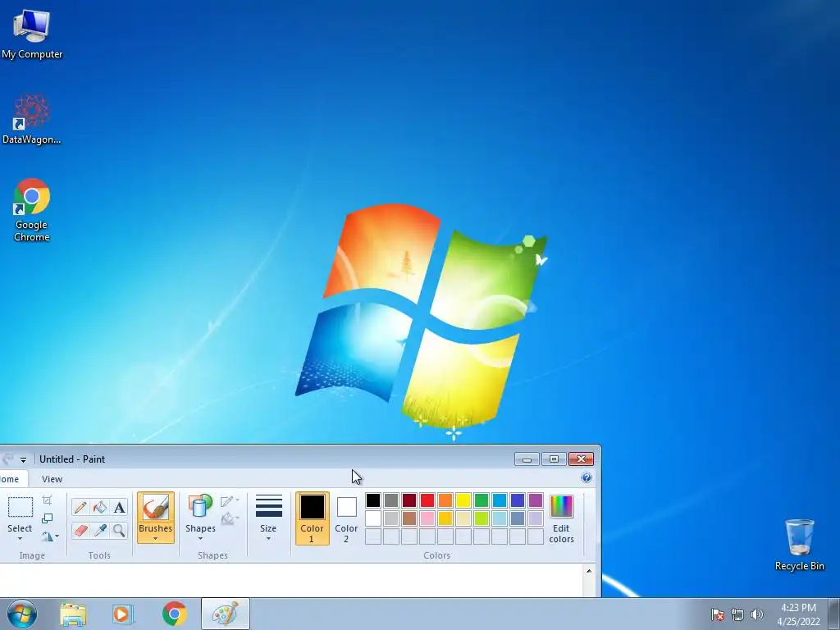Click the Show desktop button
This screenshot has height=630, width=840.
point(834,614)
